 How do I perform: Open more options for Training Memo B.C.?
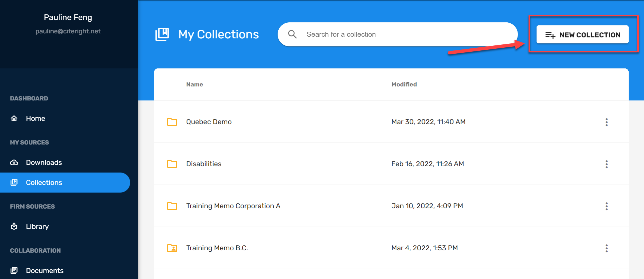point(607,248)
